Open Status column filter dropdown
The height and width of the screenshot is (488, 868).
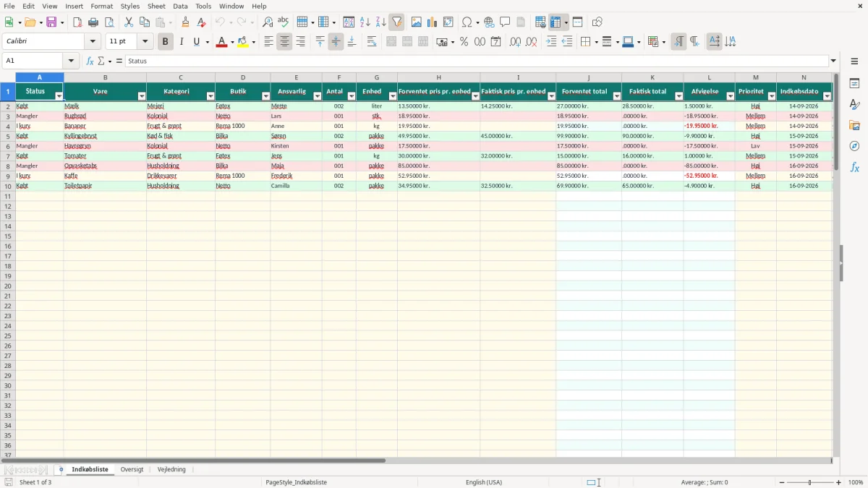click(59, 96)
